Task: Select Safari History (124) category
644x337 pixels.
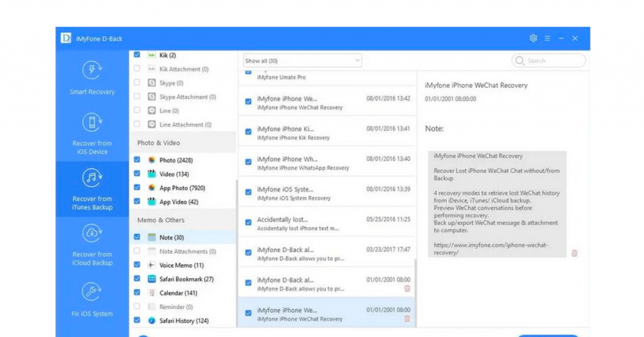Action: pos(183,321)
